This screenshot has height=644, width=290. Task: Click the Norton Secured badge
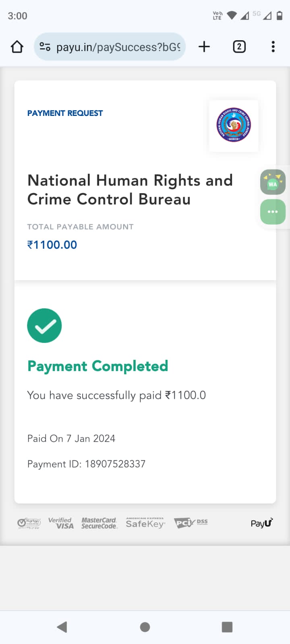(x=29, y=523)
